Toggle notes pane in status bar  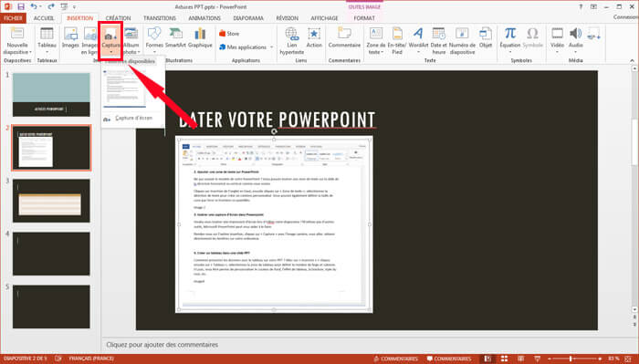[395, 359]
